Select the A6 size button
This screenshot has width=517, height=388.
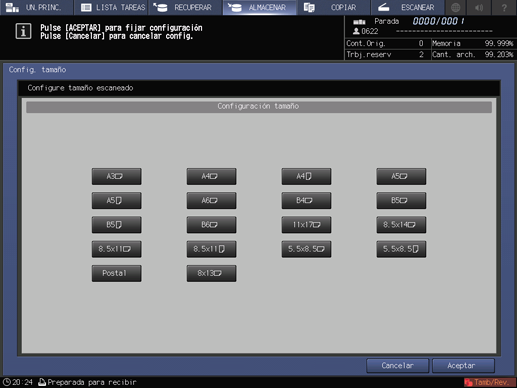(211, 201)
